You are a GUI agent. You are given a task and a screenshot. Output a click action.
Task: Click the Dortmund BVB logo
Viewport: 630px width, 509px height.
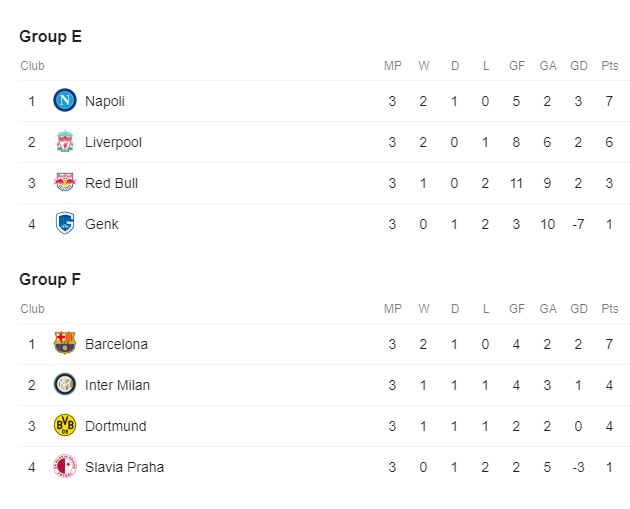point(65,425)
